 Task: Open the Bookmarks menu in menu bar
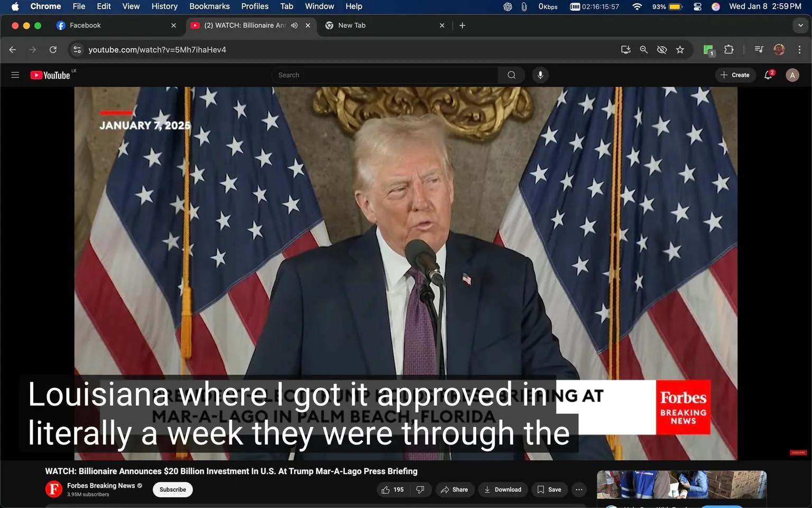[x=209, y=6]
